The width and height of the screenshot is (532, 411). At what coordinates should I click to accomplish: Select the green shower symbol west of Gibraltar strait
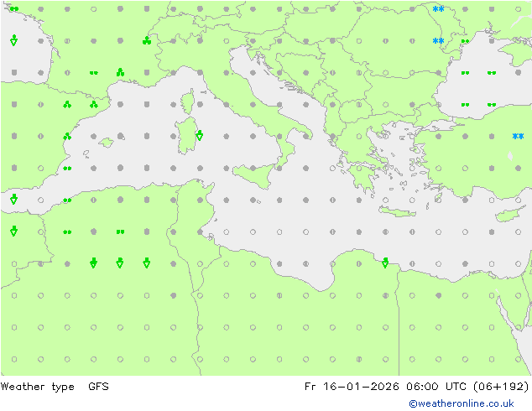(13, 199)
